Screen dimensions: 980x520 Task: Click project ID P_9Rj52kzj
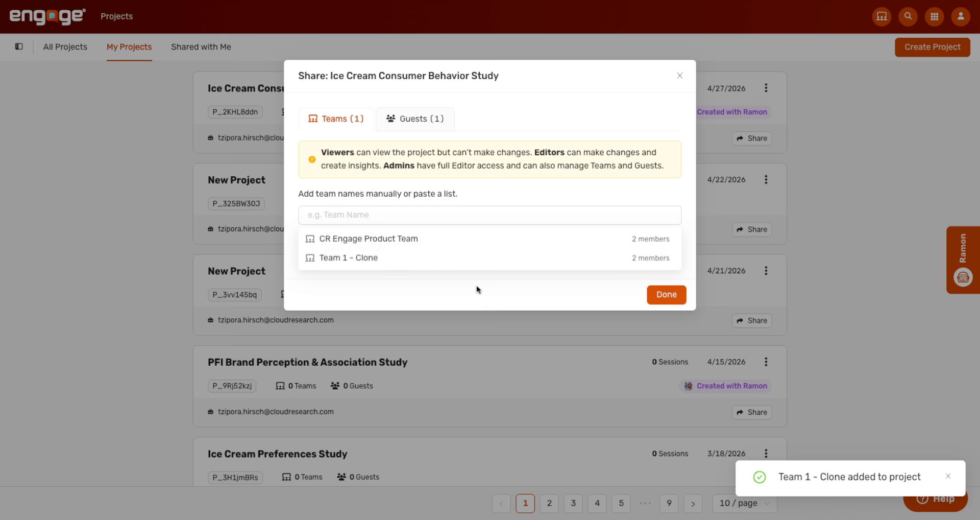[232, 386]
